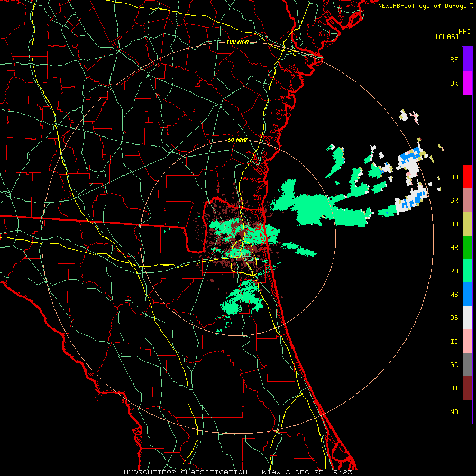The height and width of the screenshot is (476, 476).
Task: Click the DS legend label
Action: point(454,318)
